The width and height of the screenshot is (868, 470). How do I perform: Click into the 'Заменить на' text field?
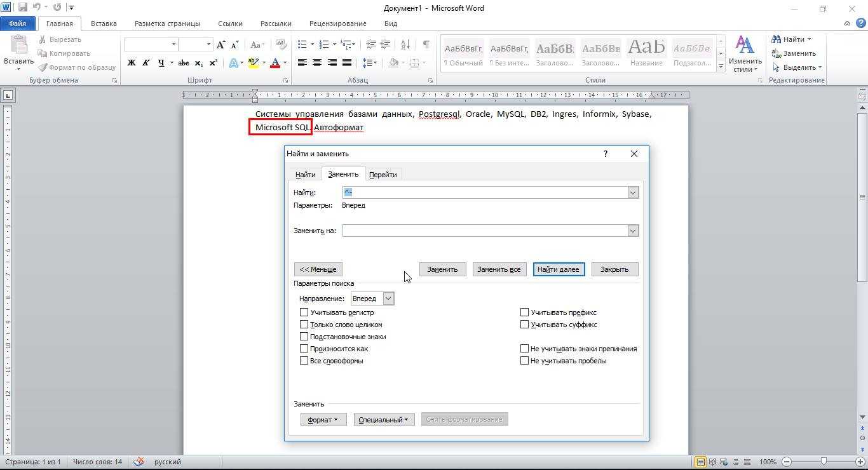pyautogui.click(x=484, y=231)
